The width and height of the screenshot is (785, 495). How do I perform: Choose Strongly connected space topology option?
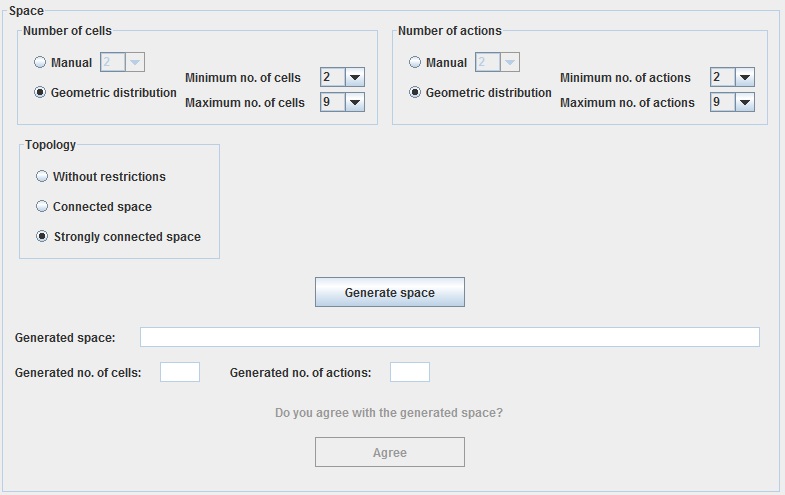coord(42,236)
